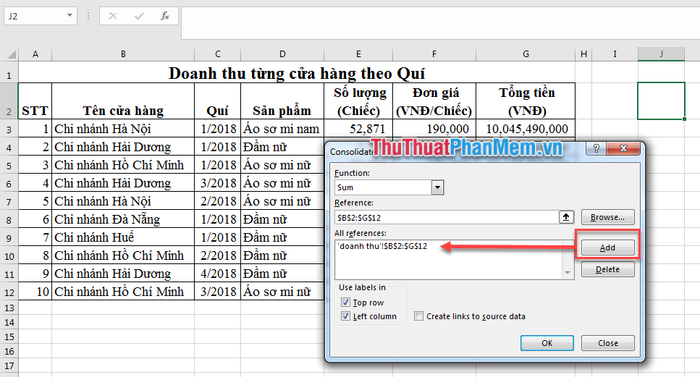The image size is (700, 377).
Task: Click the 4/2018 quarter cell
Action: pyautogui.click(x=217, y=273)
